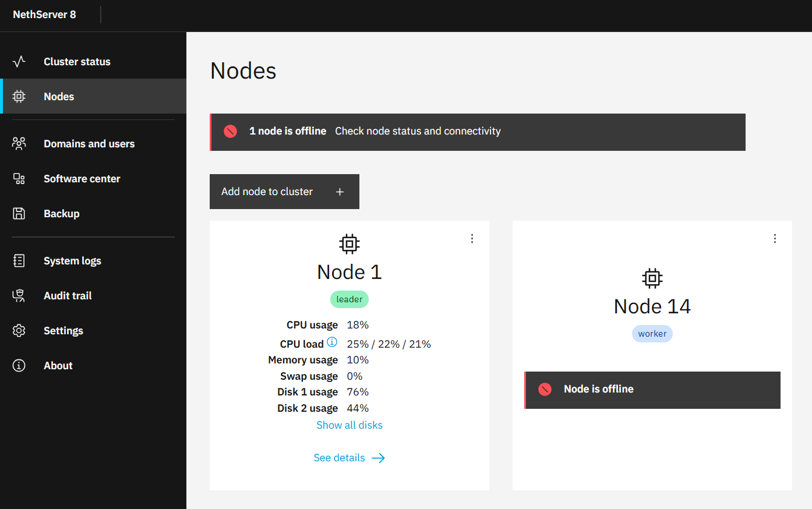Click the Nodes chip icon in sidebar
This screenshot has width=812, height=509.
coord(19,97)
